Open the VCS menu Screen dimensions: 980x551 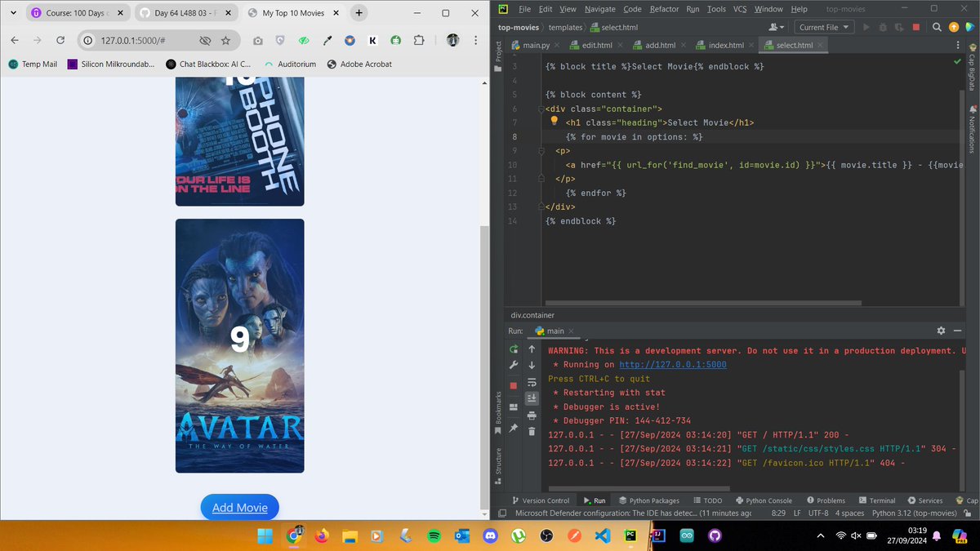click(740, 9)
